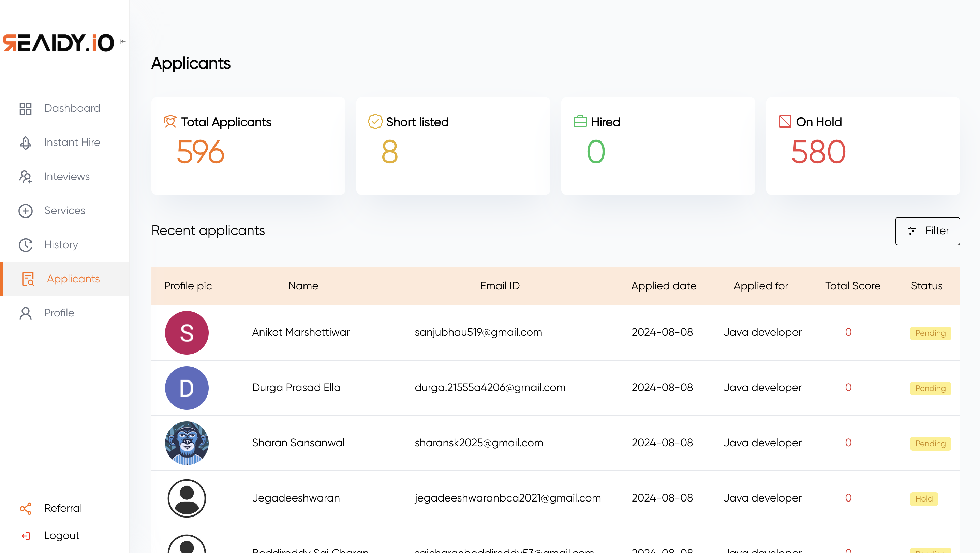This screenshot has height=553, width=980.
Task: Click the Pending status for Aniket Marshettiwar
Action: [930, 333]
